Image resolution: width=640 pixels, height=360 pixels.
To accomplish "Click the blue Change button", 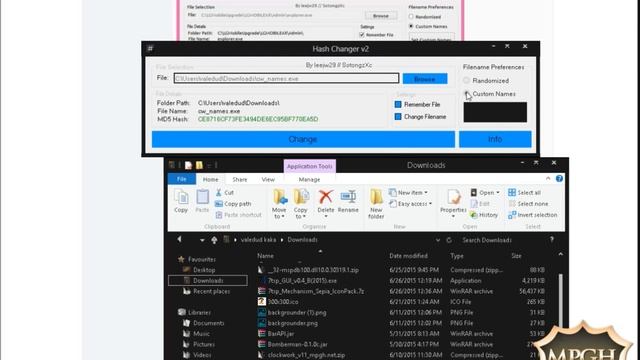I will point(303,139).
